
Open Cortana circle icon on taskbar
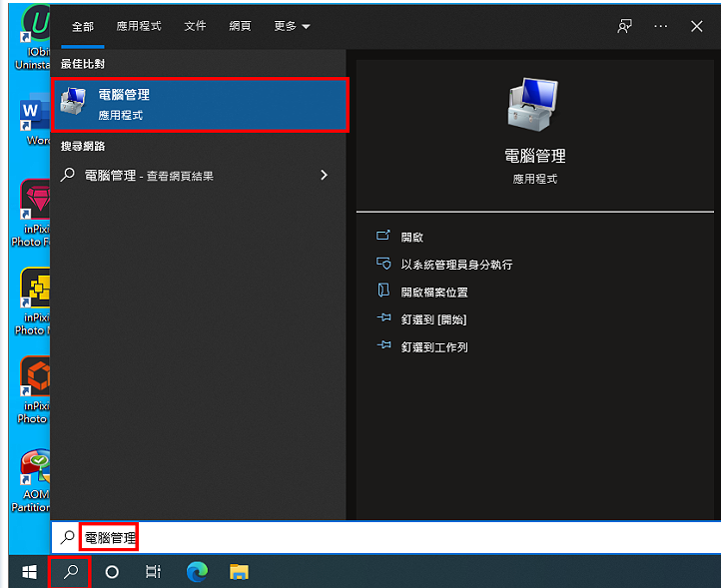112,572
